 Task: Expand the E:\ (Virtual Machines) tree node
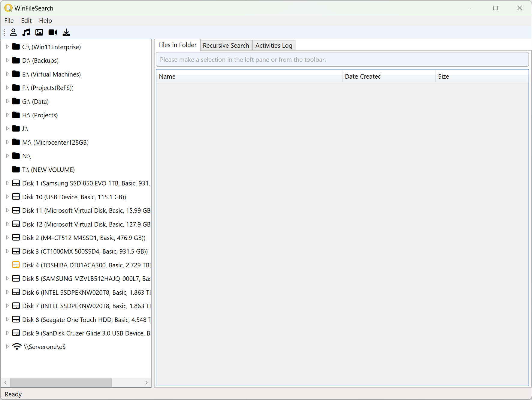pos(8,74)
